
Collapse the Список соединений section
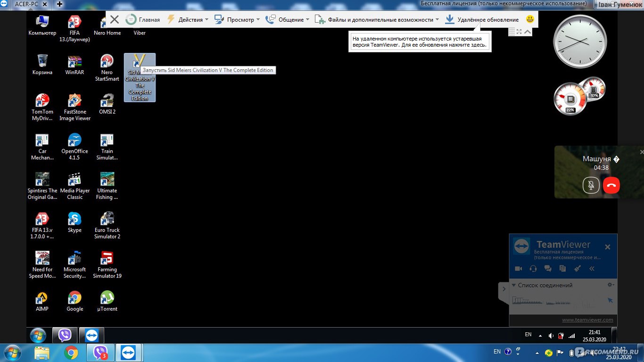coord(514,285)
